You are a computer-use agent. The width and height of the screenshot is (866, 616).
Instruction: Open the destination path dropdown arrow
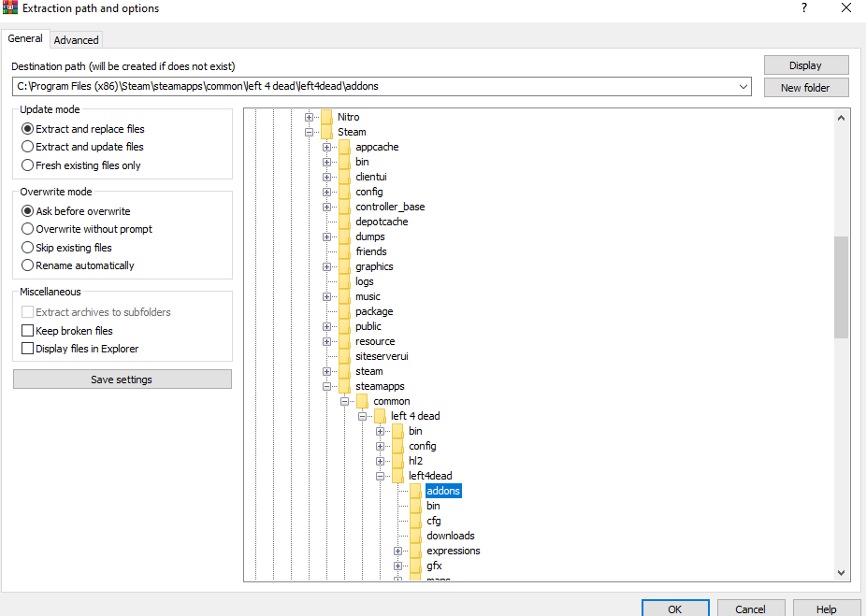click(743, 86)
